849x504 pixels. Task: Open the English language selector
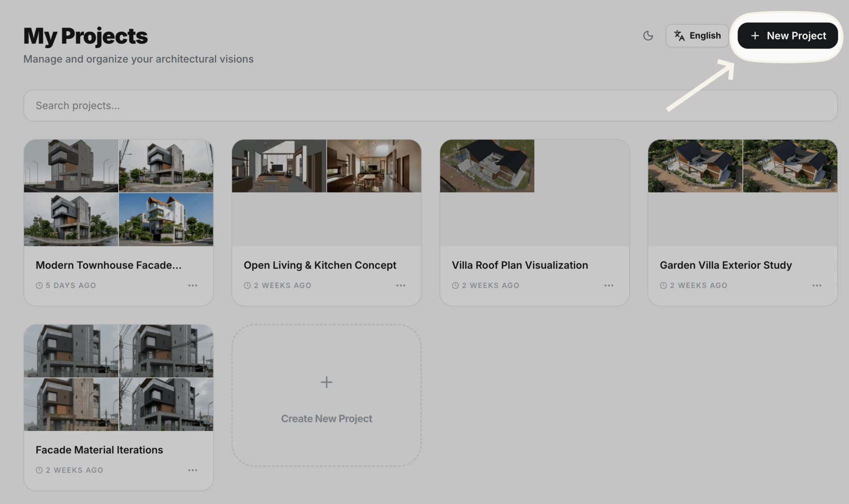697,35
